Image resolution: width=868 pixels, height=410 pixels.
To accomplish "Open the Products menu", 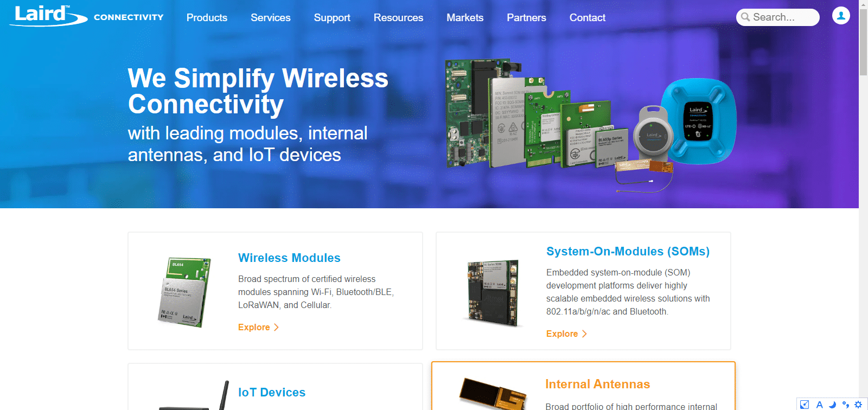I will tap(207, 17).
